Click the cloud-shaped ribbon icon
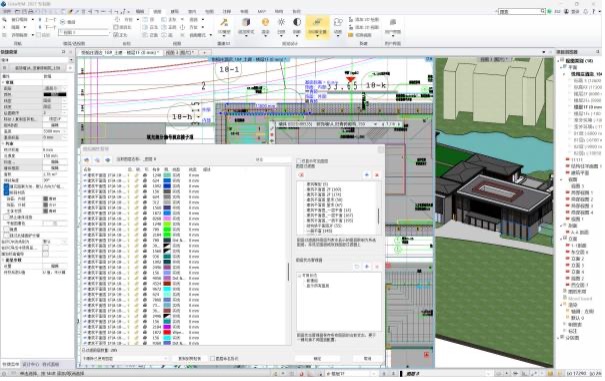 point(338,23)
